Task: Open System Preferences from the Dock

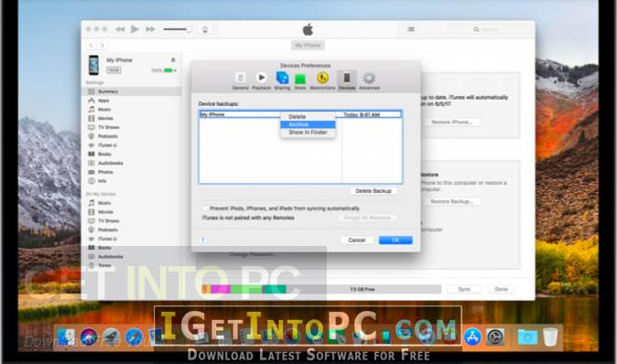Action: click(495, 337)
